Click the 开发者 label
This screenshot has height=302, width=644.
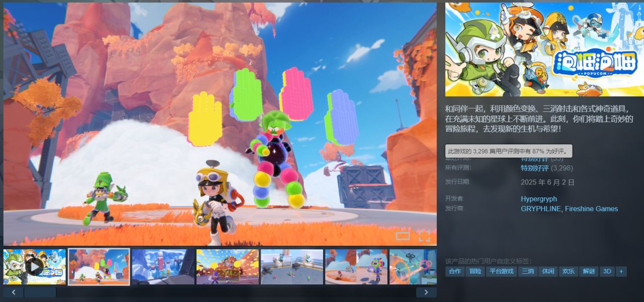pyautogui.click(x=454, y=198)
